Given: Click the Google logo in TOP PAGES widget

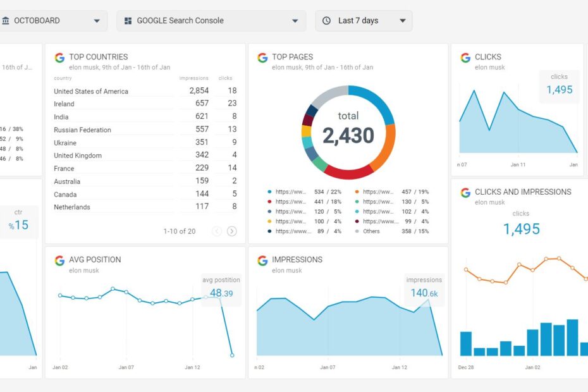Looking at the screenshot, I should click(262, 58).
